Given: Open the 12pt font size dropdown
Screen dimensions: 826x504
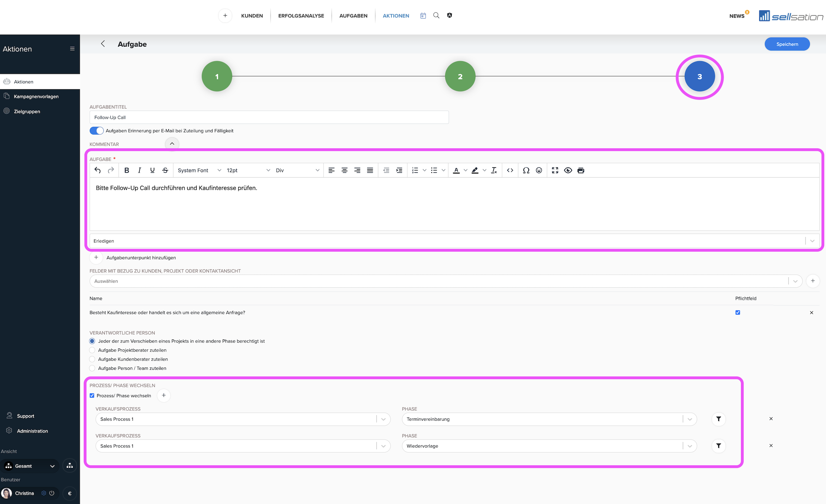Looking at the screenshot, I should 248,170.
